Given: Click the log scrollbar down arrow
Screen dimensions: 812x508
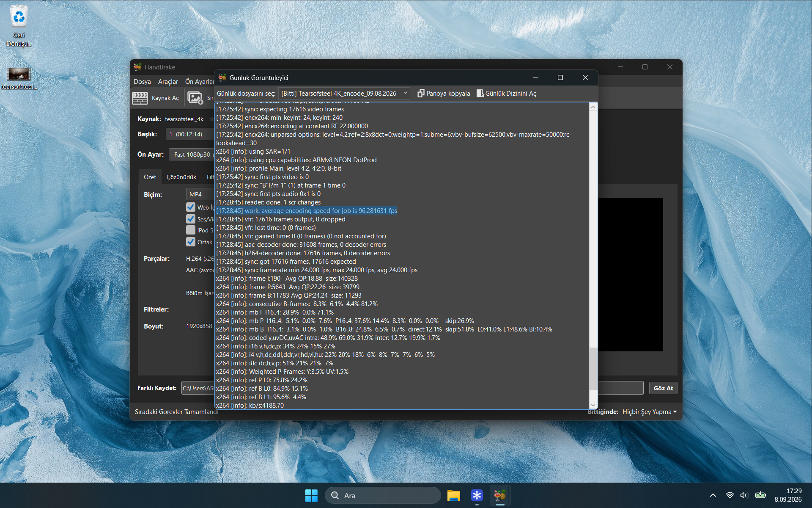Looking at the screenshot, I should point(593,405).
